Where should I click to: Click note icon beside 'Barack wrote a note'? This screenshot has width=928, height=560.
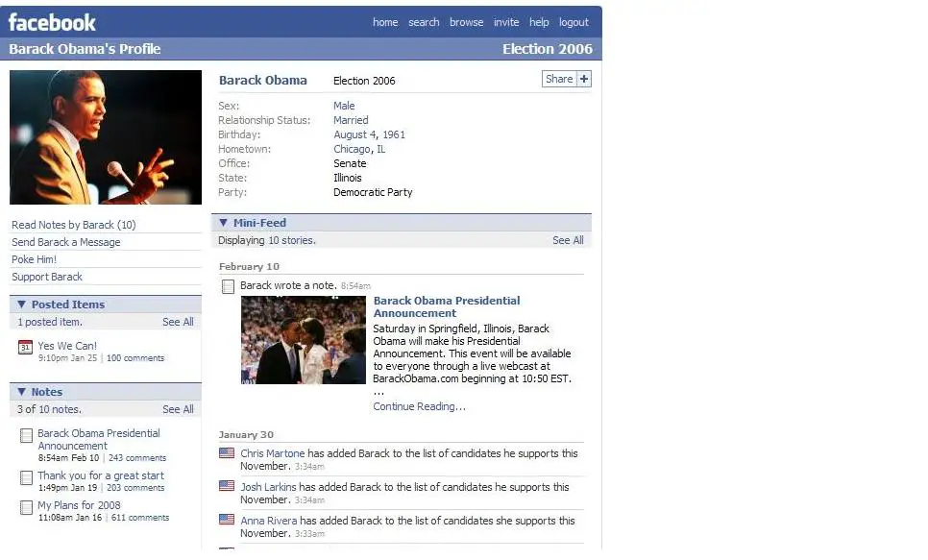coord(228,286)
